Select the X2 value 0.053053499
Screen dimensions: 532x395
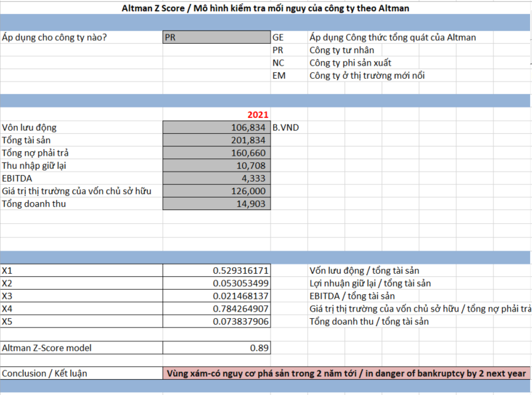216,283
